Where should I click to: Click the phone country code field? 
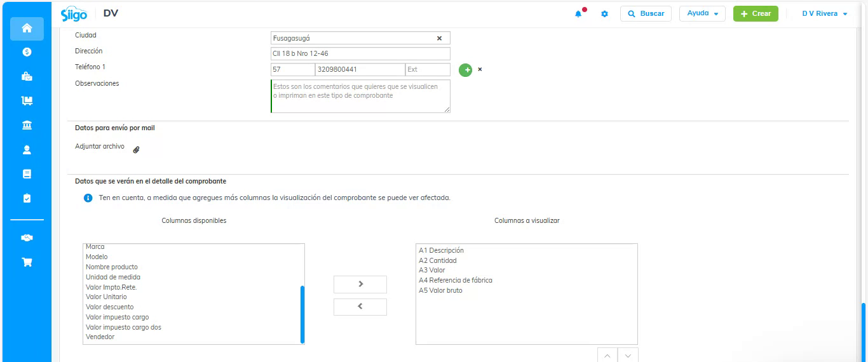292,70
